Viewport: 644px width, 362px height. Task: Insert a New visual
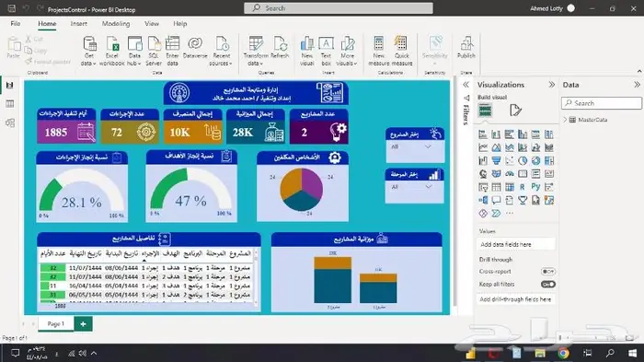(x=306, y=51)
